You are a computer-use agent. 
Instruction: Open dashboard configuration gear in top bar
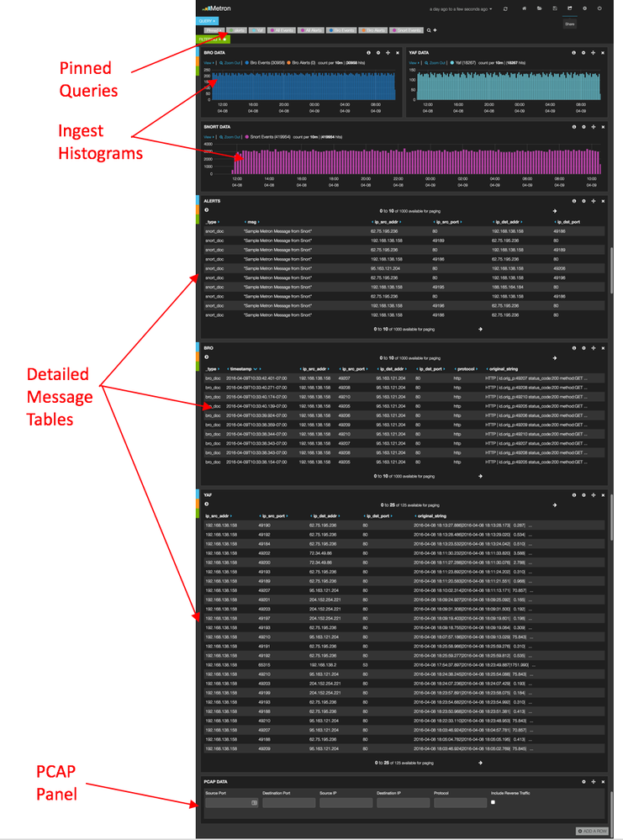tap(584, 8)
